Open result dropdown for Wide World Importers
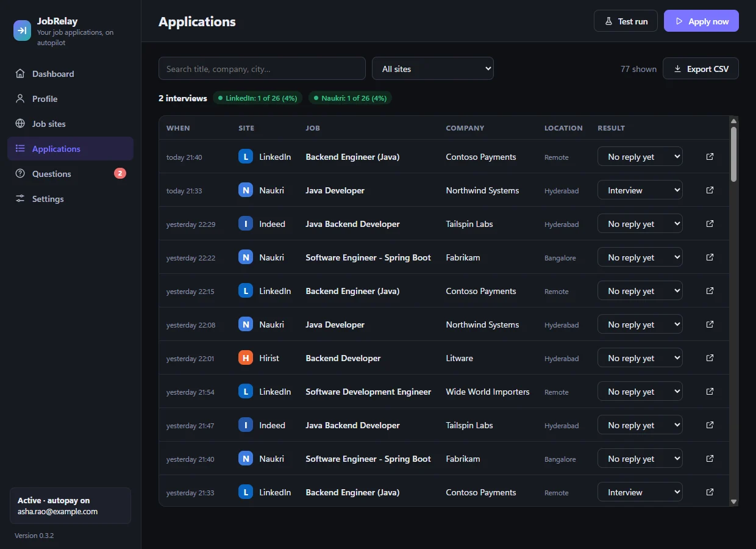 click(x=640, y=392)
